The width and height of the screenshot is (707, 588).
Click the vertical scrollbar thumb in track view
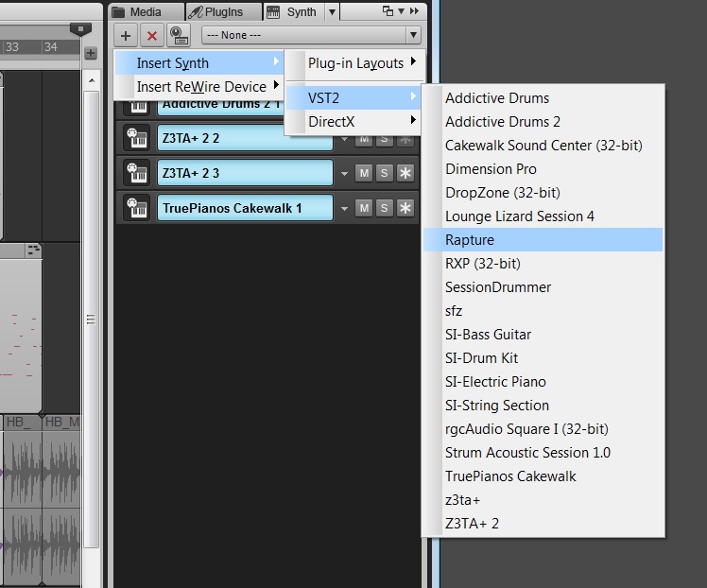pos(92,320)
